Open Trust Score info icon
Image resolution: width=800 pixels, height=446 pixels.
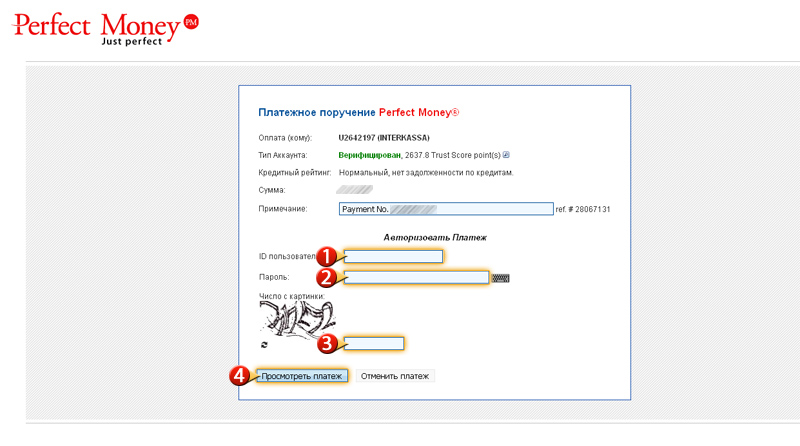pos(506,155)
